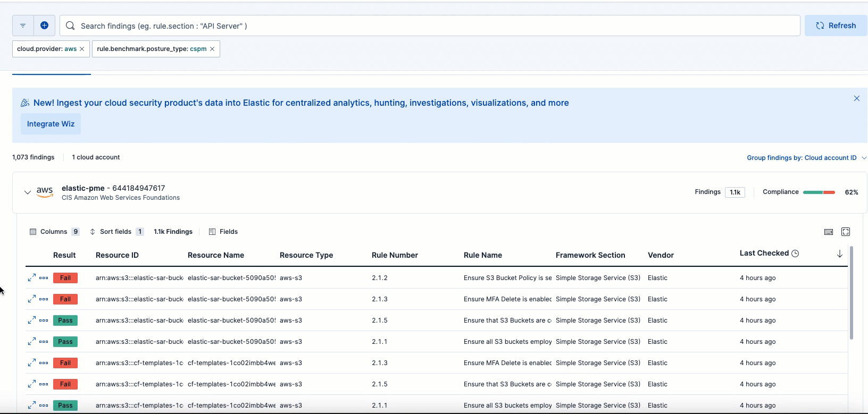Screen dimensions: 868x414
Task: Dismiss the Wiz integration announcement banner
Action: (857, 98)
